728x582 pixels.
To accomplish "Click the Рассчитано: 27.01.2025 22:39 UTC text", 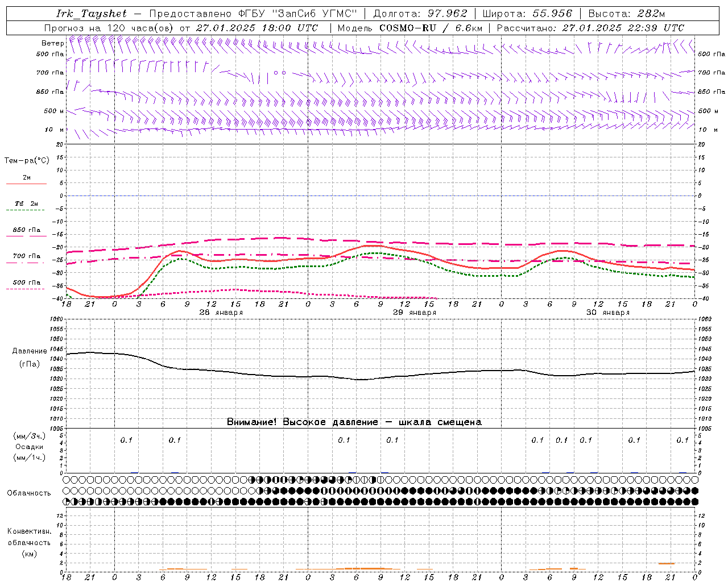I will coord(590,28).
